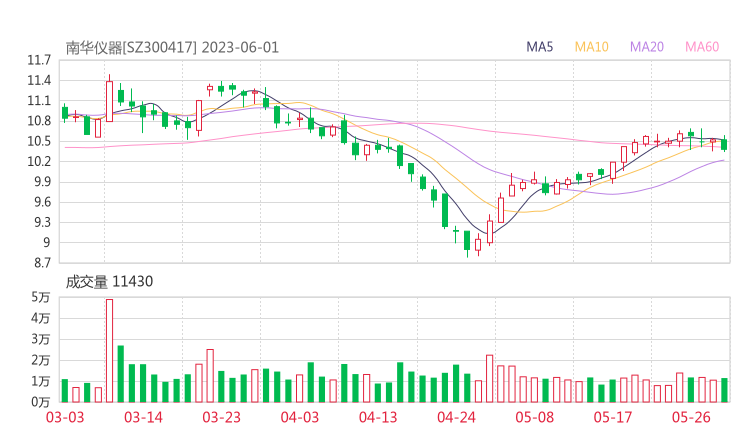Screen dimensions: 740x440
Task: Click the 04-13 date axis label
Action: pos(378,417)
